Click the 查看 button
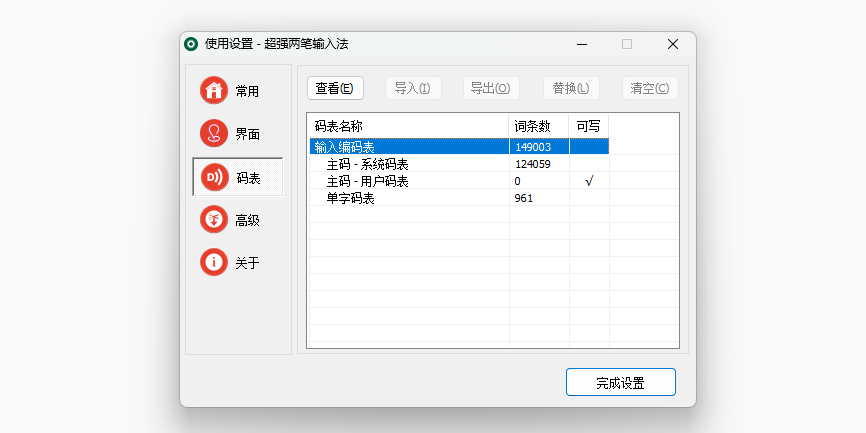Screen dimensions: 866x433 click(x=335, y=88)
